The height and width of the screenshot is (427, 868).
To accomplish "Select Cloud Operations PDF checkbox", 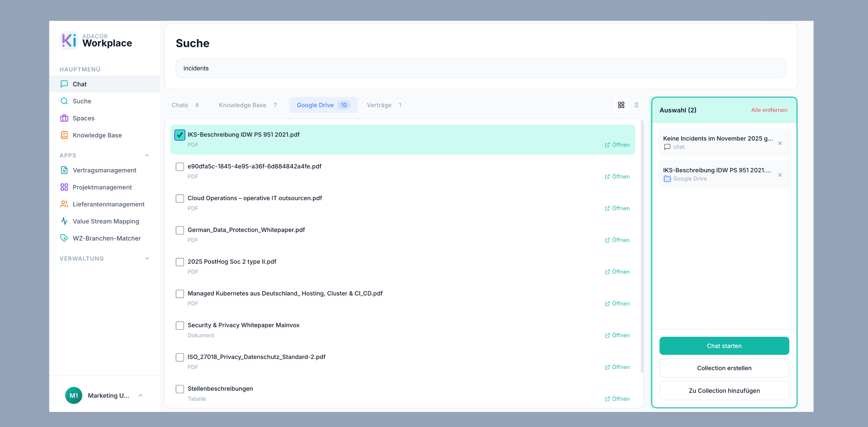I will [180, 198].
